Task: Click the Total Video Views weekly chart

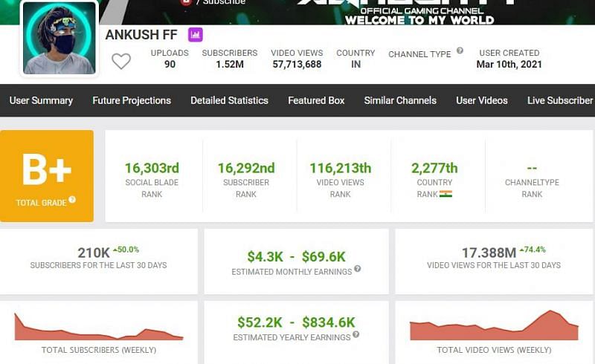Action: [494, 327]
